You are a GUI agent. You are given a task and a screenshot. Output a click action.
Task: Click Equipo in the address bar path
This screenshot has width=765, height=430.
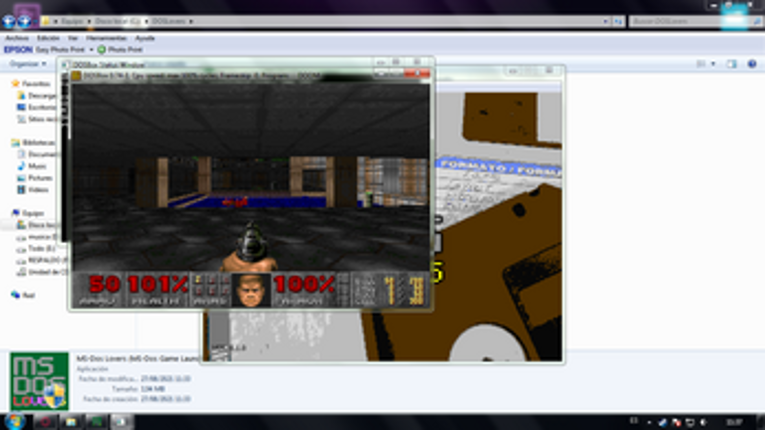[x=72, y=21]
